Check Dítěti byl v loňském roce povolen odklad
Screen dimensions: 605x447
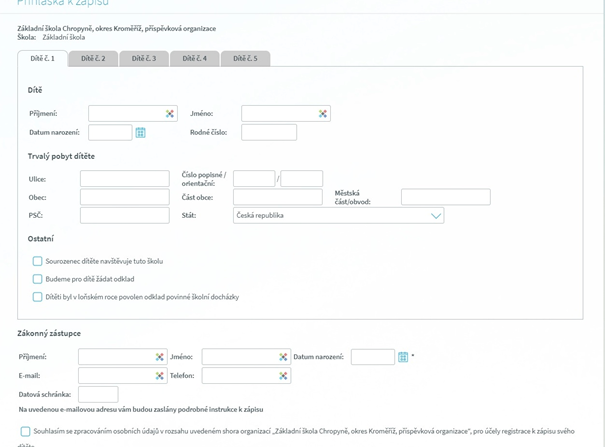(x=37, y=297)
